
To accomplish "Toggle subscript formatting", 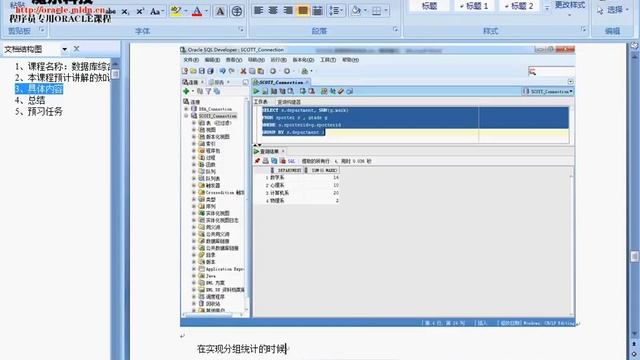I will coord(125,11).
